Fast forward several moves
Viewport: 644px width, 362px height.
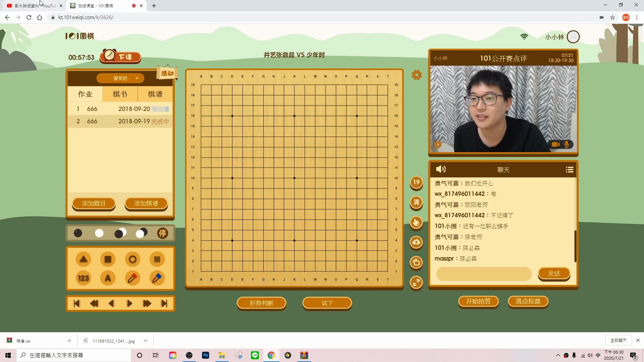pyautogui.click(x=147, y=304)
